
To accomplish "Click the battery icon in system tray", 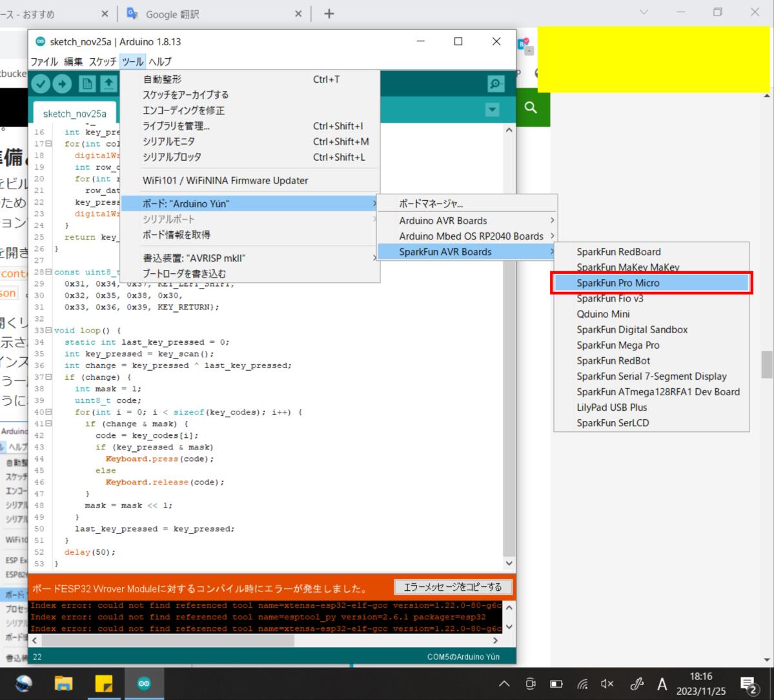I will pyautogui.click(x=556, y=684).
